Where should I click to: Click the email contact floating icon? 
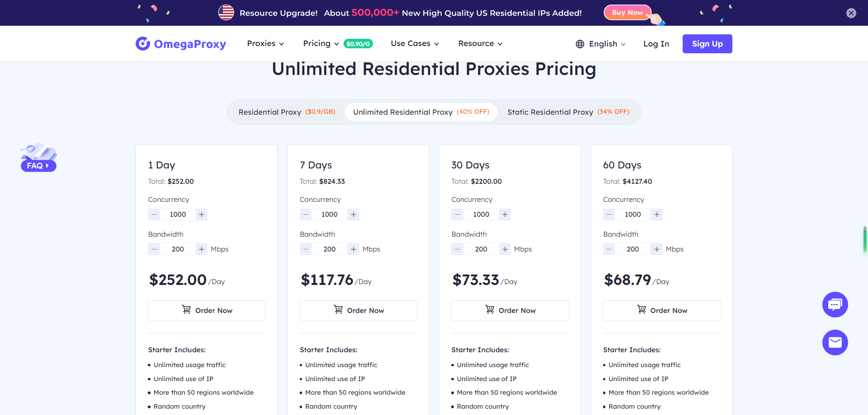click(x=835, y=343)
